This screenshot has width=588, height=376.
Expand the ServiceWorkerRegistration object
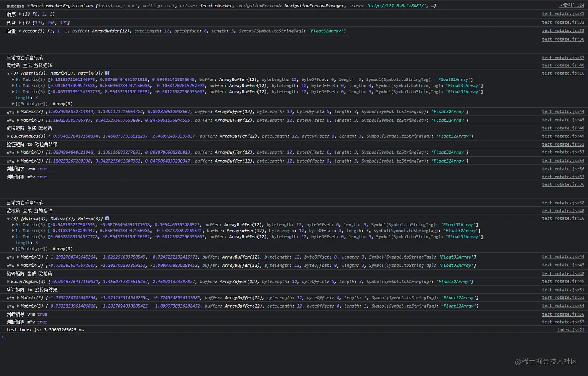(x=28, y=6)
